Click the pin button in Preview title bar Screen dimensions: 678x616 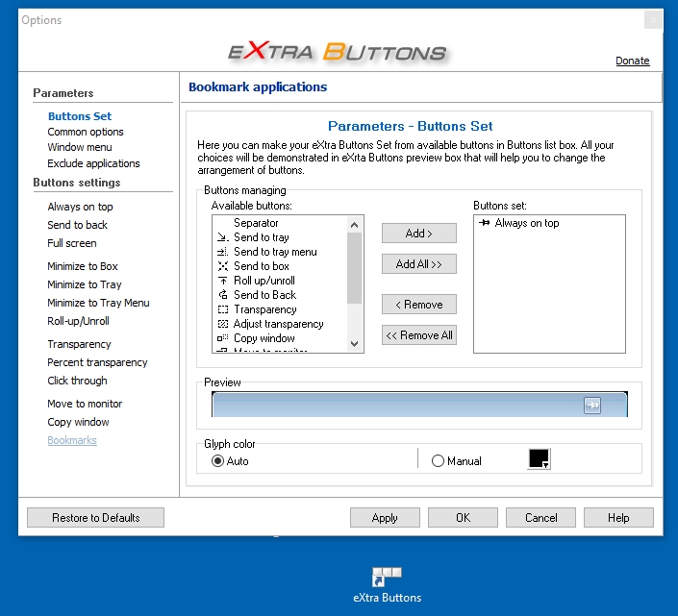(x=592, y=406)
